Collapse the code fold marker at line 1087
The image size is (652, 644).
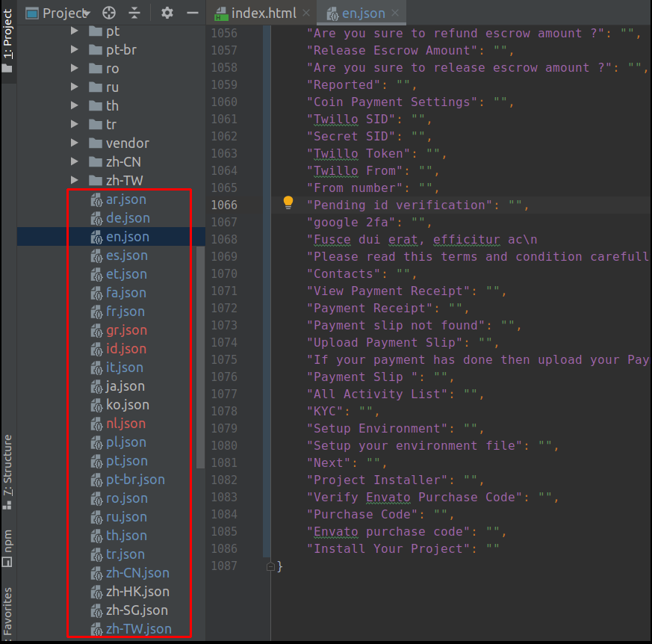(x=270, y=566)
